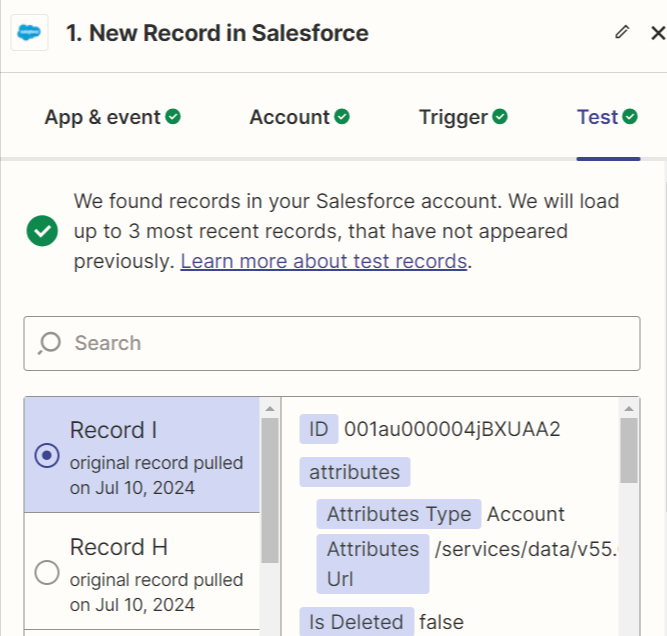667x636 pixels.
Task: Select the Test tab
Action: tap(607, 117)
